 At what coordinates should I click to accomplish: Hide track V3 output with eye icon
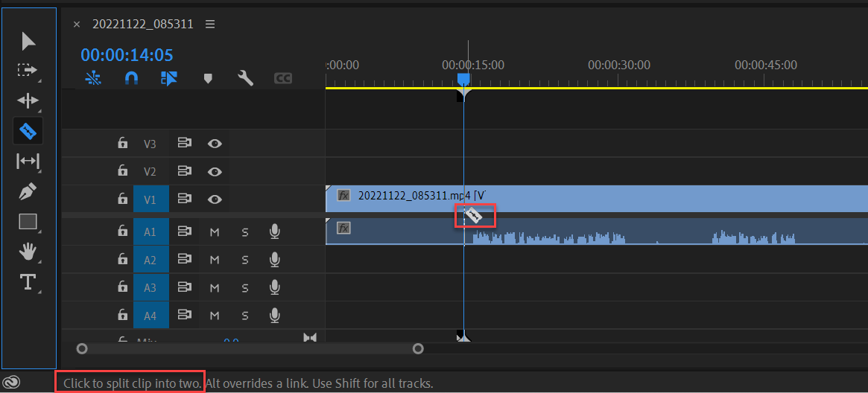[x=215, y=144]
